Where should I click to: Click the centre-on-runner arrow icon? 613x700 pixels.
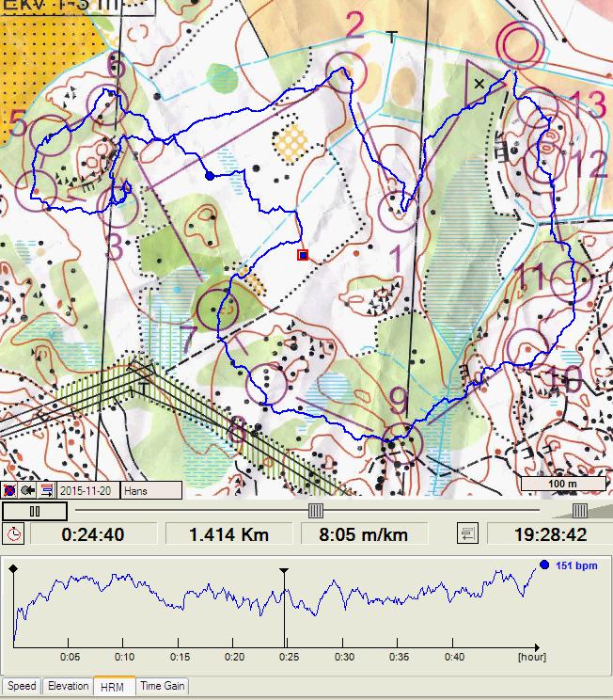pyautogui.click(x=27, y=490)
